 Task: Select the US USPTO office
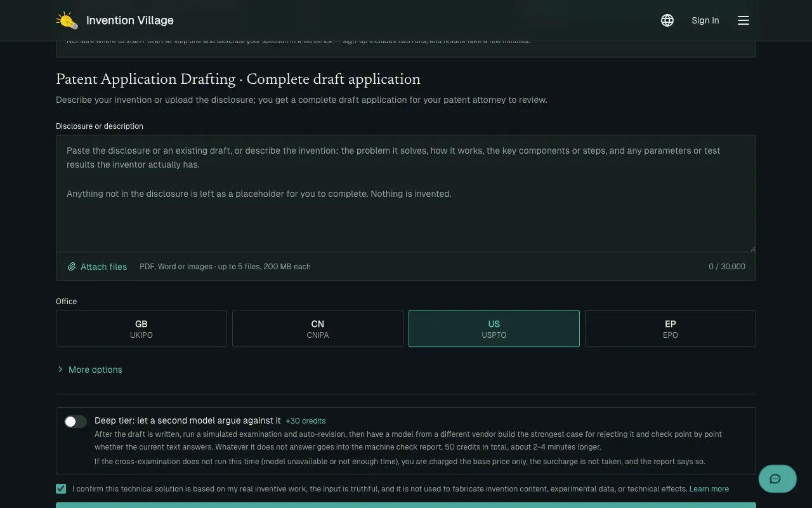[494, 328]
